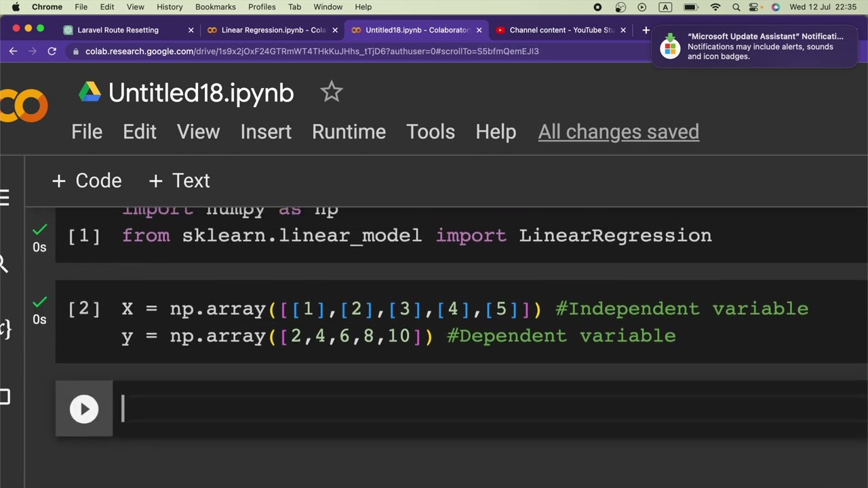Go back to previous page

13,51
